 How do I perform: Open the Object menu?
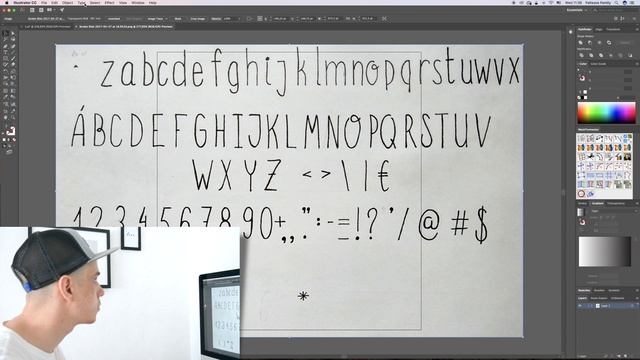pos(67,3)
